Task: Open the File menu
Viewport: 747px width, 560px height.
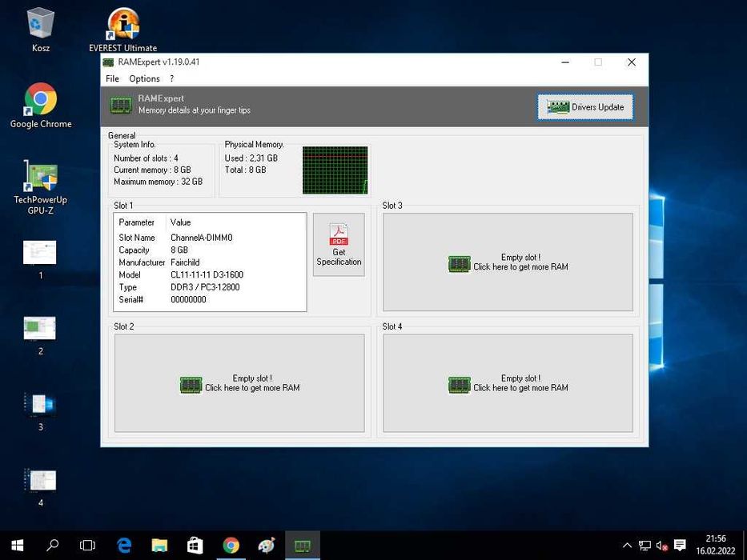Action: [112, 78]
